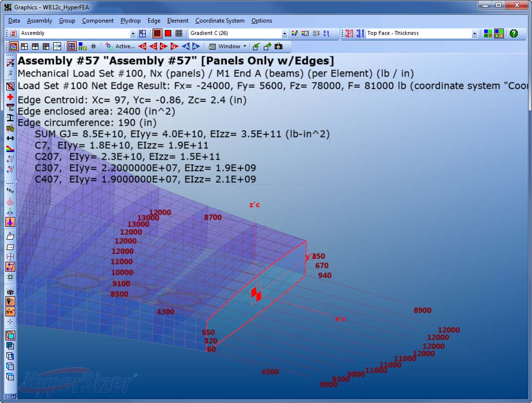Toggle the solid red square display icon
This screenshot has width=532, height=403.
[x=168, y=33]
